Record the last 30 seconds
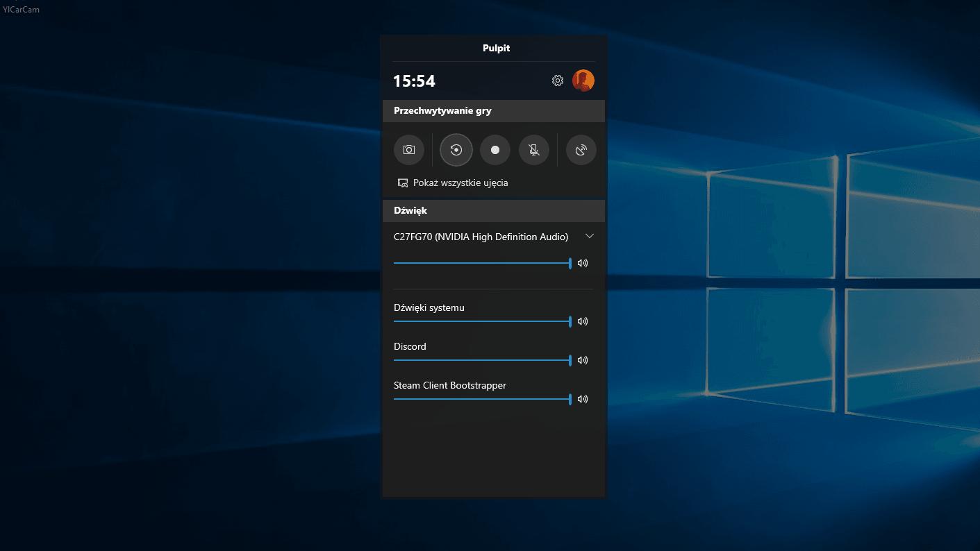The height and width of the screenshot is (551, 980). tap(456, 150)
